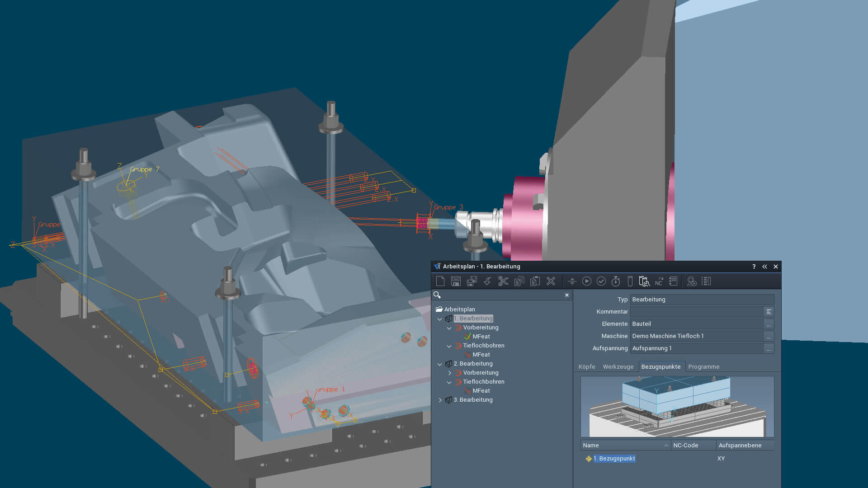Click the stopwatch timing icon

coord(616,281)
